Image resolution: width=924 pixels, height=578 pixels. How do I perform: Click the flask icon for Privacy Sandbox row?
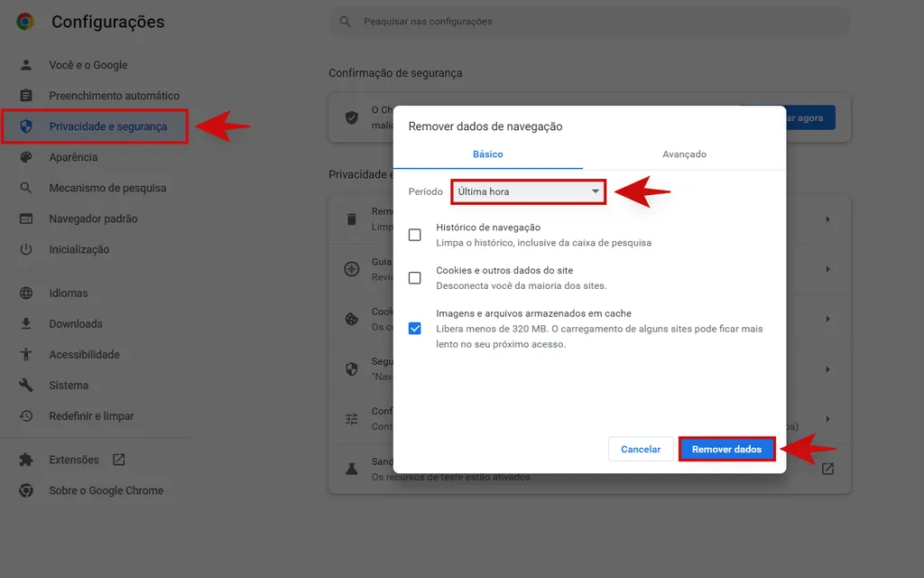click(x=352, y=469)
